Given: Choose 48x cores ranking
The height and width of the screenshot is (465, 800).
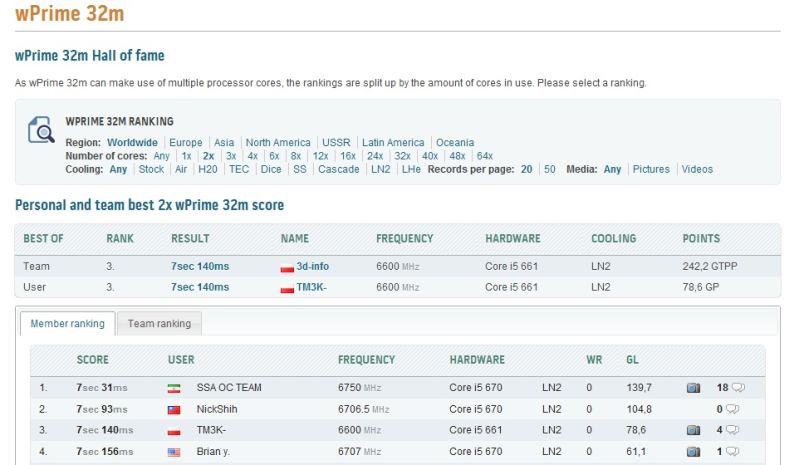Looking at the screenshot, I should [457, 156].
